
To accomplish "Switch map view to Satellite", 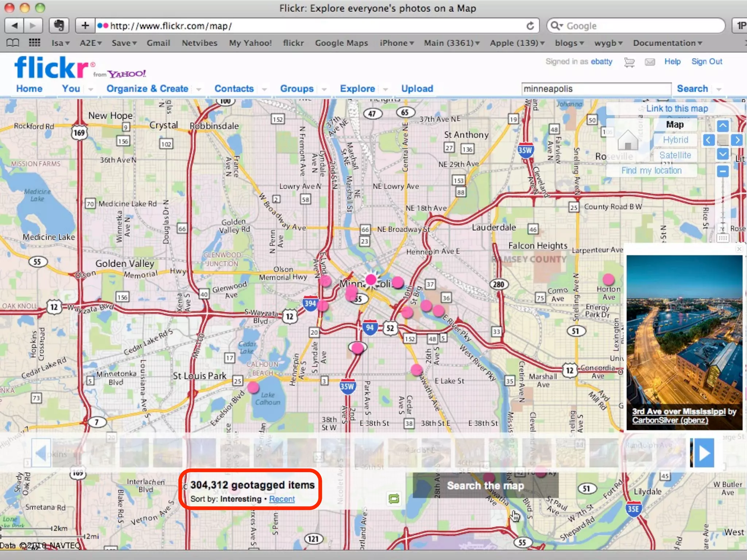I will (675, 155).
